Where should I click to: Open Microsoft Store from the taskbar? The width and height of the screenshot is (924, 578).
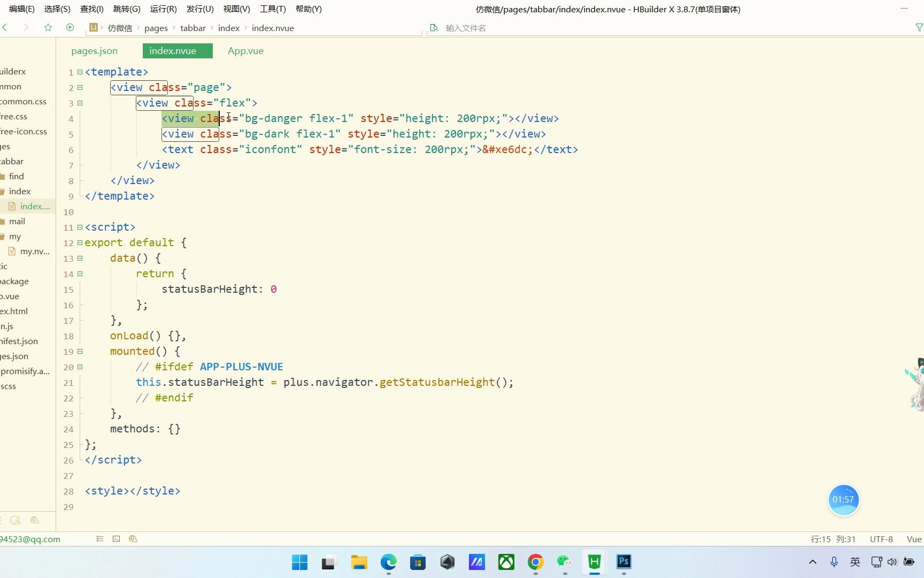click(x=418, y=562)
